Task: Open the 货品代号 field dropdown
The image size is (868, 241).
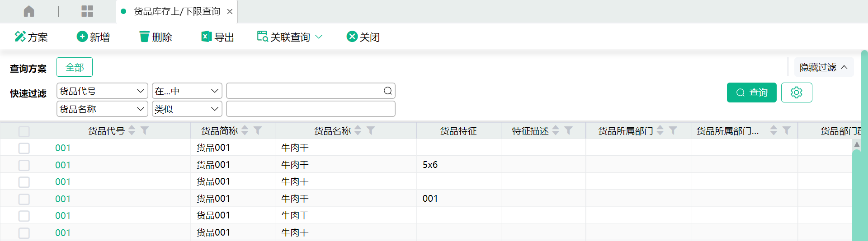Action: pos(102,91)
